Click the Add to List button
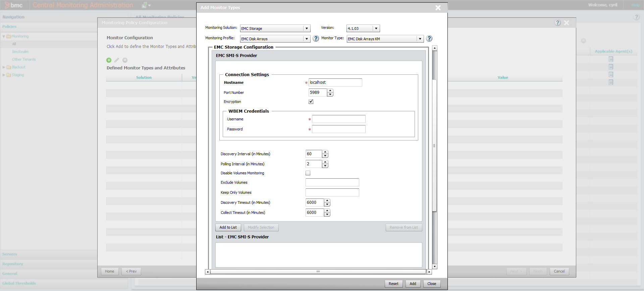 point(228,227)
